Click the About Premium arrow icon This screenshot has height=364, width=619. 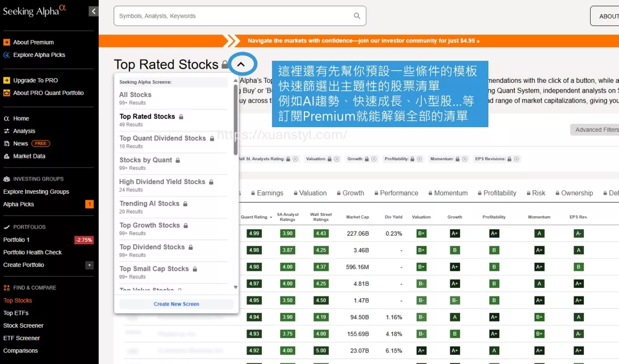tap(7, 42)
